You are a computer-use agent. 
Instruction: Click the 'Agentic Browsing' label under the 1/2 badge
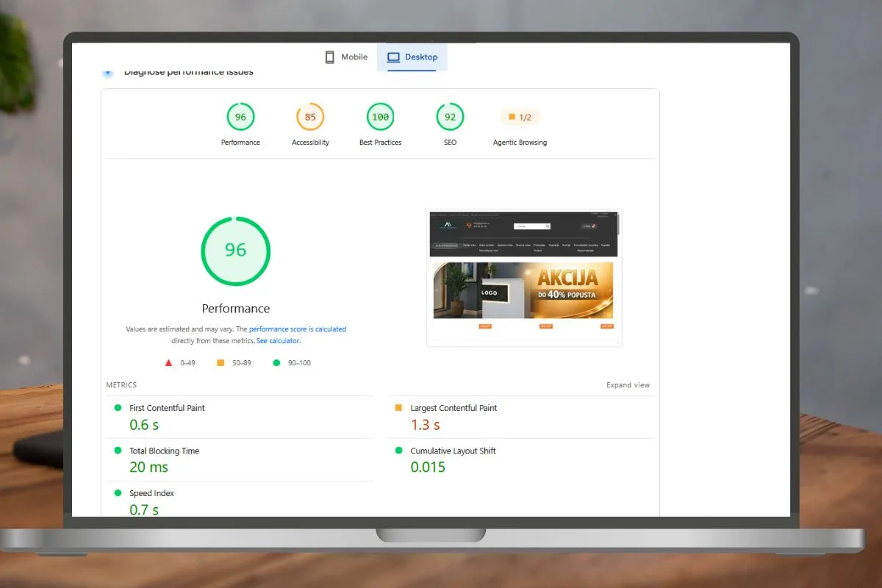tap(520, 143)
